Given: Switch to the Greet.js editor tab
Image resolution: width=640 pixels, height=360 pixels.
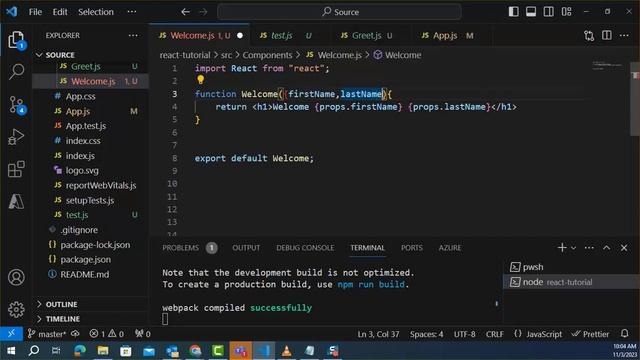Looking at the screenshot, I should (x=371, y=36).
